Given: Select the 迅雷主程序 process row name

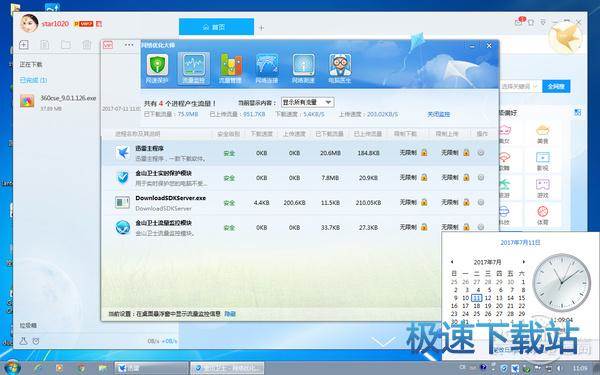Looking at the screenshot, I should coord(150,148).
